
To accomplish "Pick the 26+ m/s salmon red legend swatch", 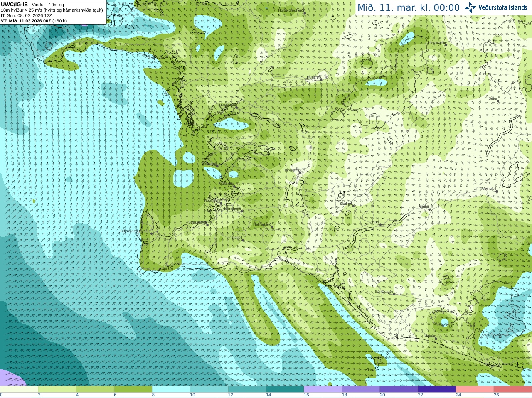I will pos(513,389).
